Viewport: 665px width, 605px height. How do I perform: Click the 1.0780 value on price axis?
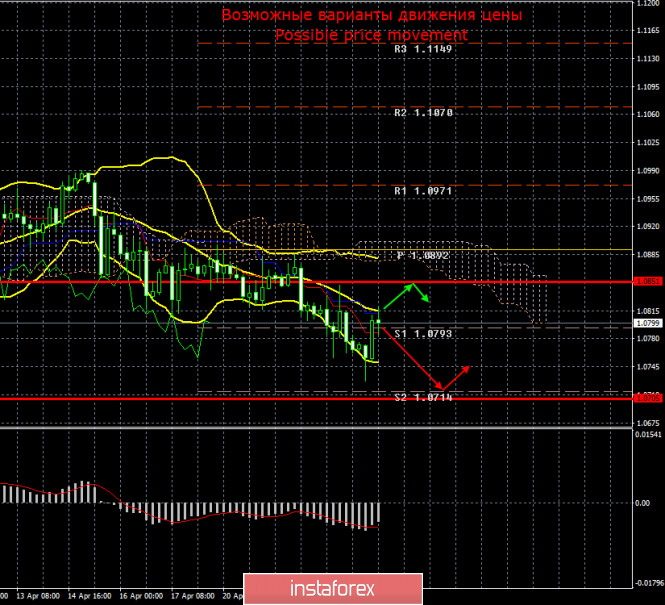(x=648, y=339)
